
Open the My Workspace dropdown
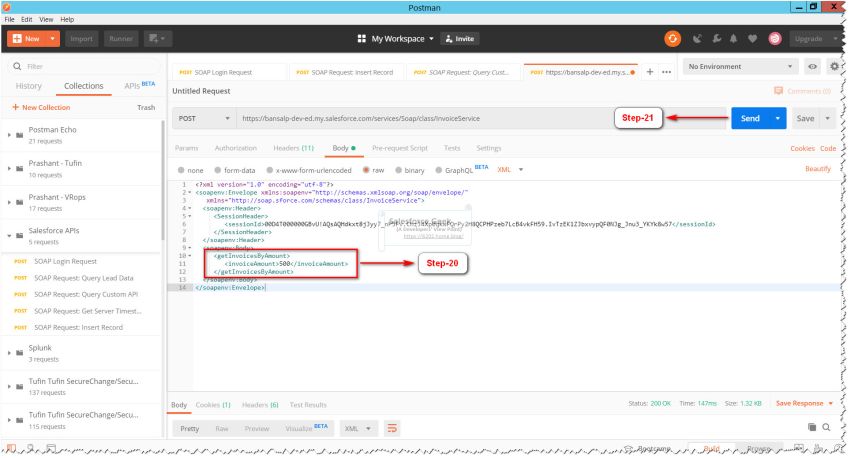click(402, 38)
